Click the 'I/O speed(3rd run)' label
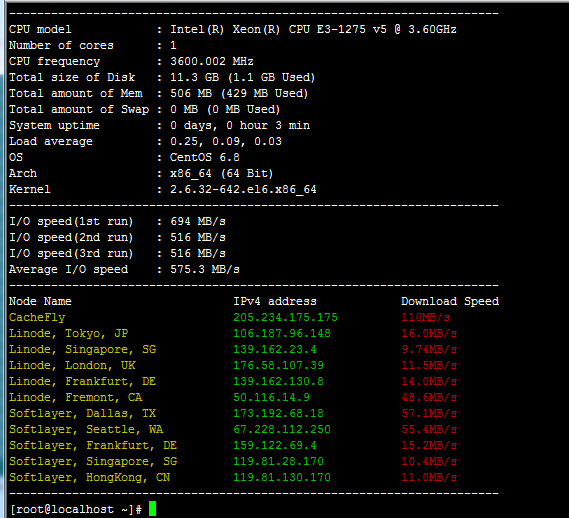Image resolution: width=569 pixels, height=518 pixels. pyautogui.click(x=71, y=253)
